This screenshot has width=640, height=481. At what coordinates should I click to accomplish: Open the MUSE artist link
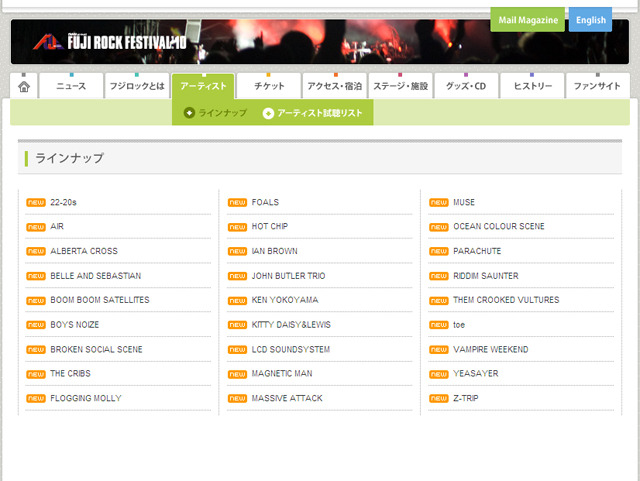pyautogui.click(x=464, y=202)
